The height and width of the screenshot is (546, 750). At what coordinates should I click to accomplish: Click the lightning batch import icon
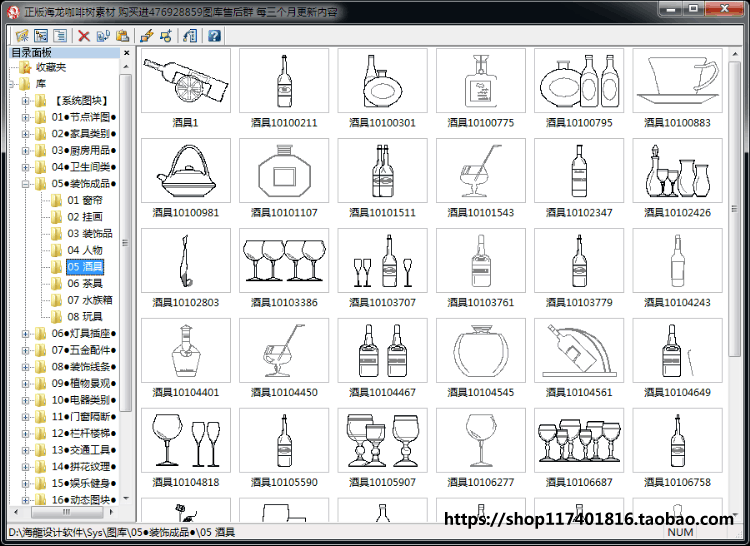click(x=146, y=36)
